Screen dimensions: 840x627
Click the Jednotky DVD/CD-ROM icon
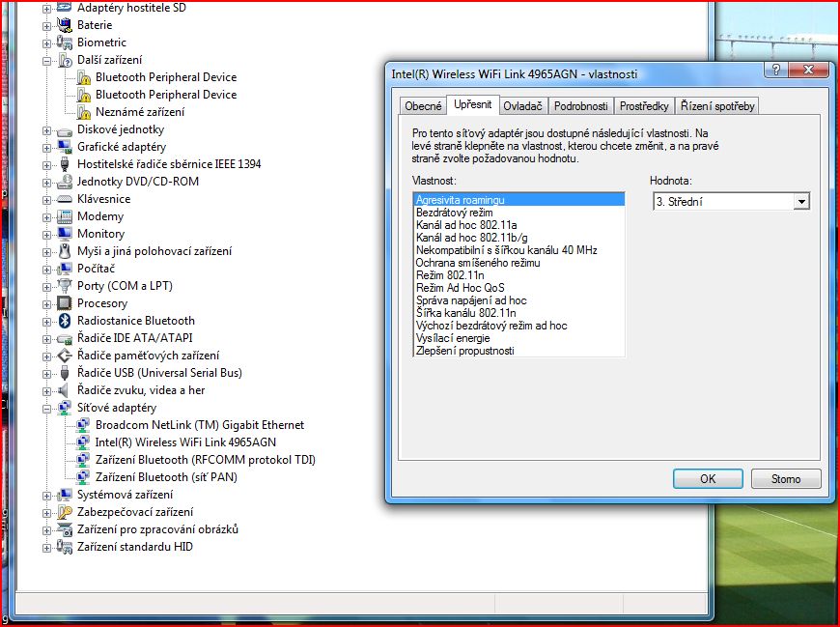click(65, 182)
